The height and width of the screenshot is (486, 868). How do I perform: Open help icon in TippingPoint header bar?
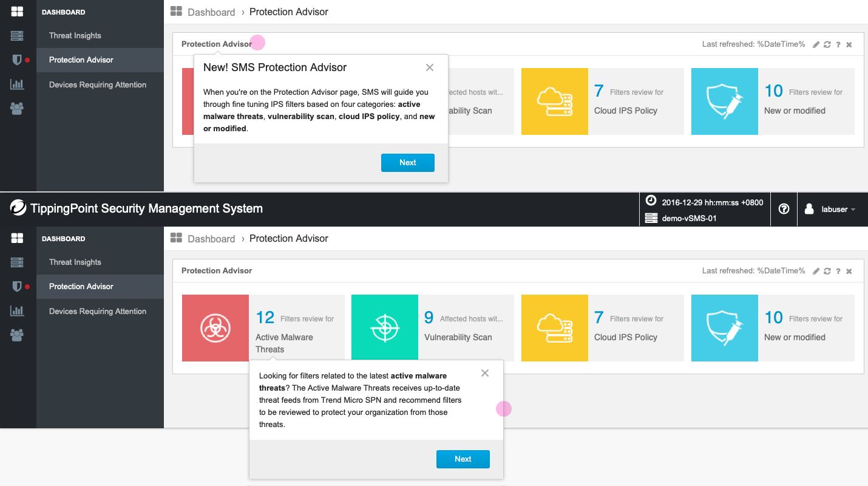[x=784, y=209]
